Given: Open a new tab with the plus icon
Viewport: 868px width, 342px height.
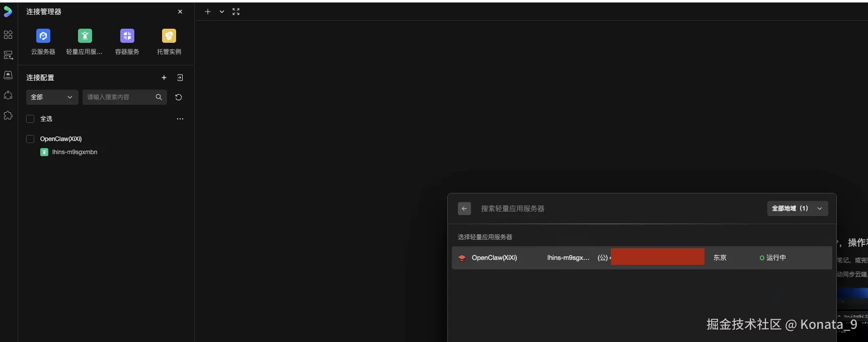Looking at the screenshot, I should 208,12.
